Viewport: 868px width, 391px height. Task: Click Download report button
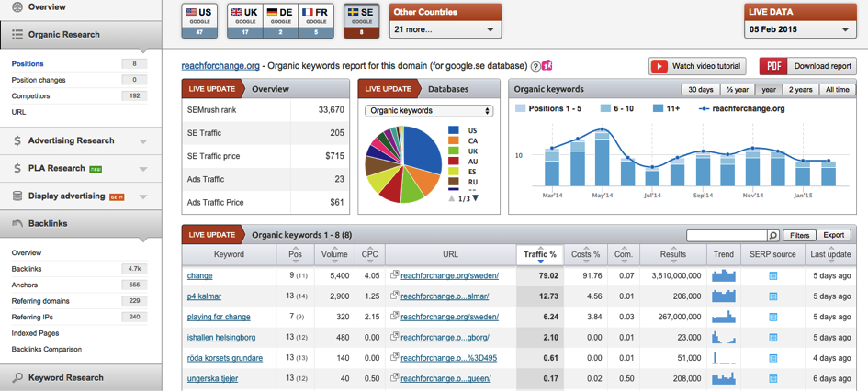coord(808,66)
